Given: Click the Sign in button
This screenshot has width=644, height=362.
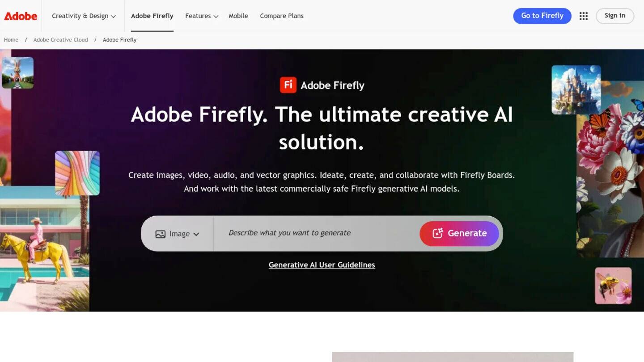Looking at the screenshot, I should click(614, 16).
